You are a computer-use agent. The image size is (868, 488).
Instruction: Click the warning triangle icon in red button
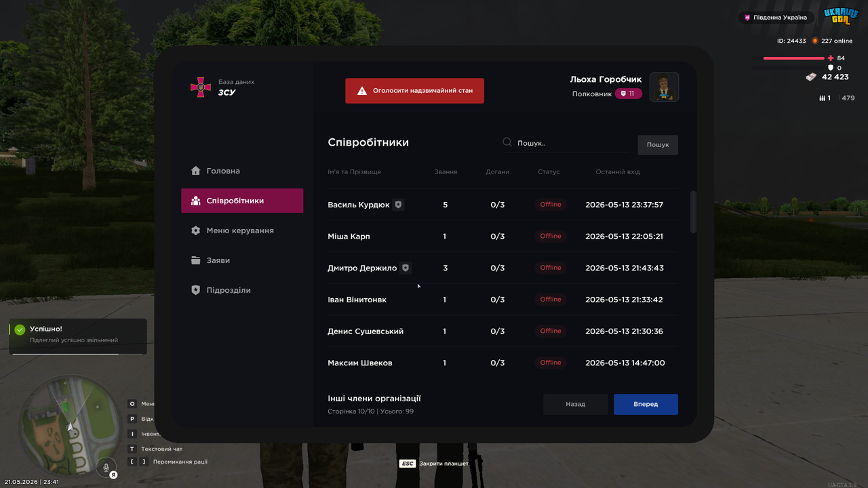tap(362, 90)
